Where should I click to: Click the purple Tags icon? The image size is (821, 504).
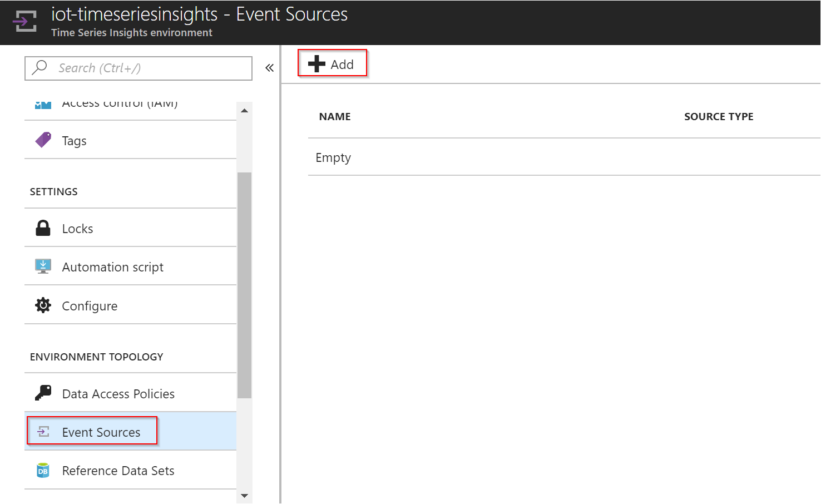(x=43, y=140)
